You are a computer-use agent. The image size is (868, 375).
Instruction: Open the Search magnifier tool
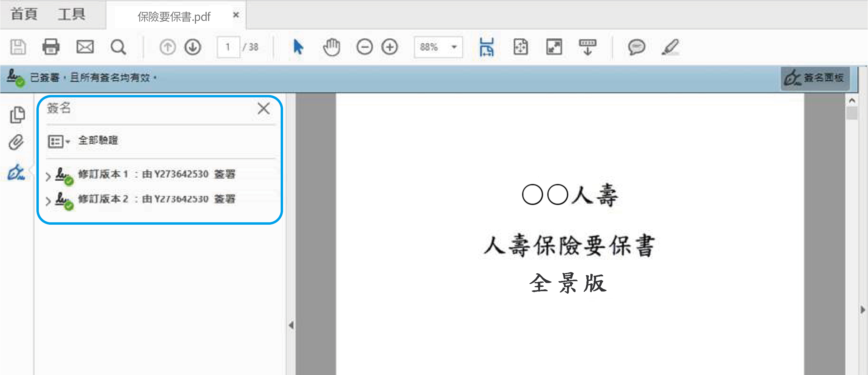[118, 47]
